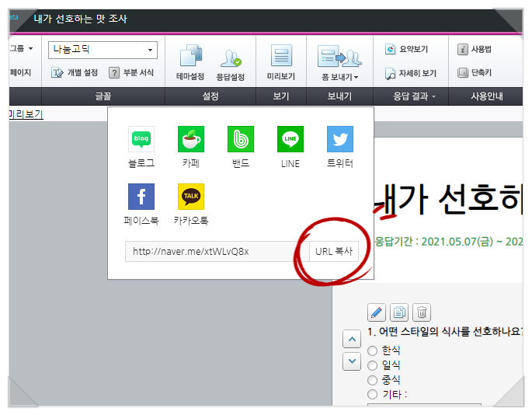Share survey to Band
The width and height of the screenshot is (532, 415).
(x=241, y=139)
